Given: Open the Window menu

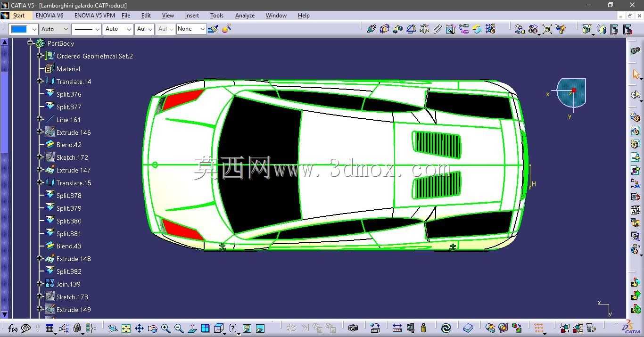Looking at the screenshot, I should coord(276,16).
